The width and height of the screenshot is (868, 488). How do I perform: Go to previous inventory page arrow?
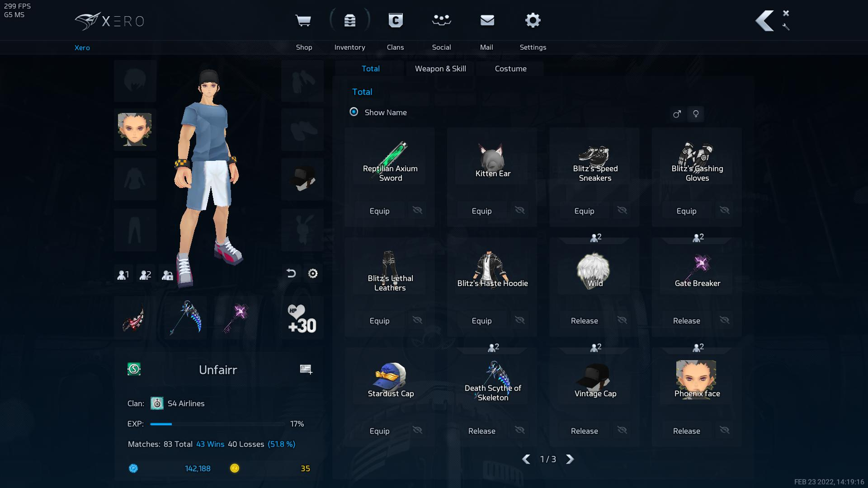pyautogui.click(x=526, y=459)
